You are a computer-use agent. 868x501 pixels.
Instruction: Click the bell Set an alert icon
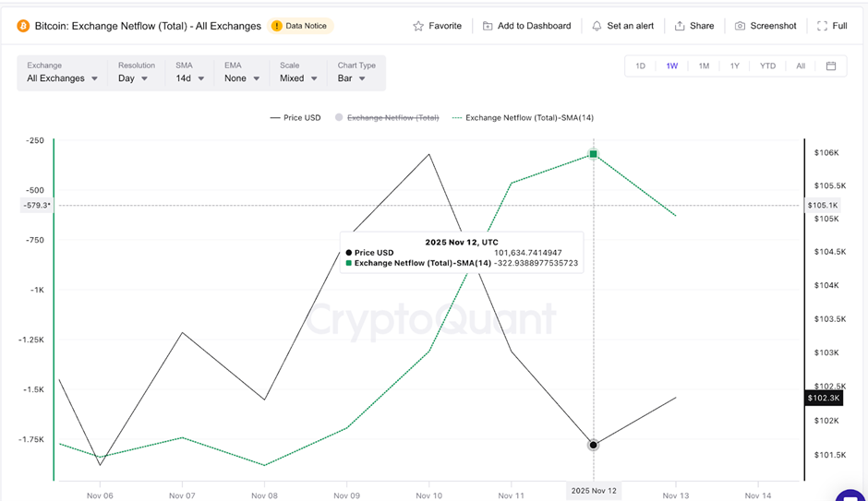coord(597,26)
